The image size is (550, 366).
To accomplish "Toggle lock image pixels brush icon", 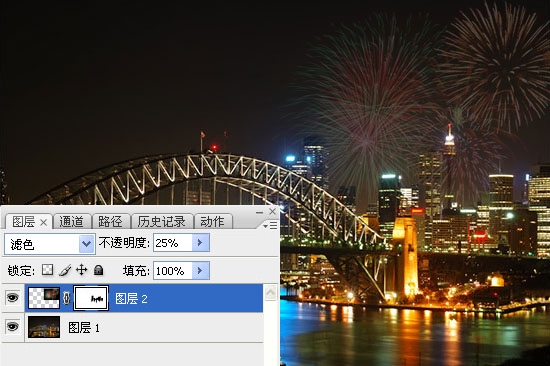I will pos(65,270).
